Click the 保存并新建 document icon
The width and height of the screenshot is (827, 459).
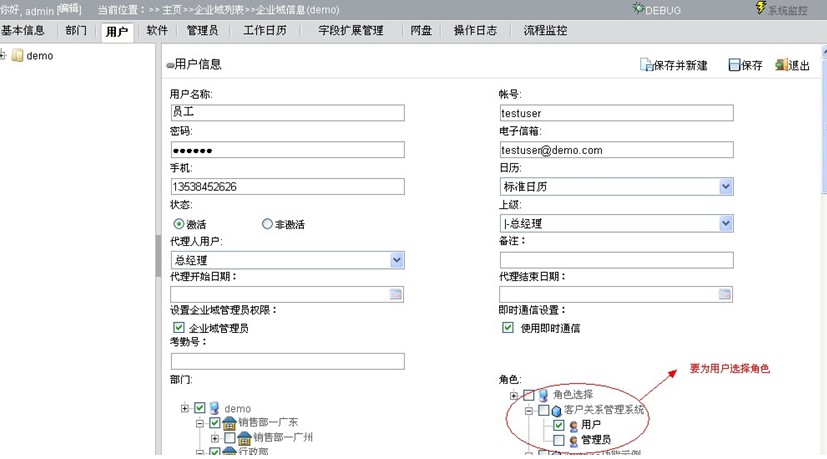(x=646, y=65)
